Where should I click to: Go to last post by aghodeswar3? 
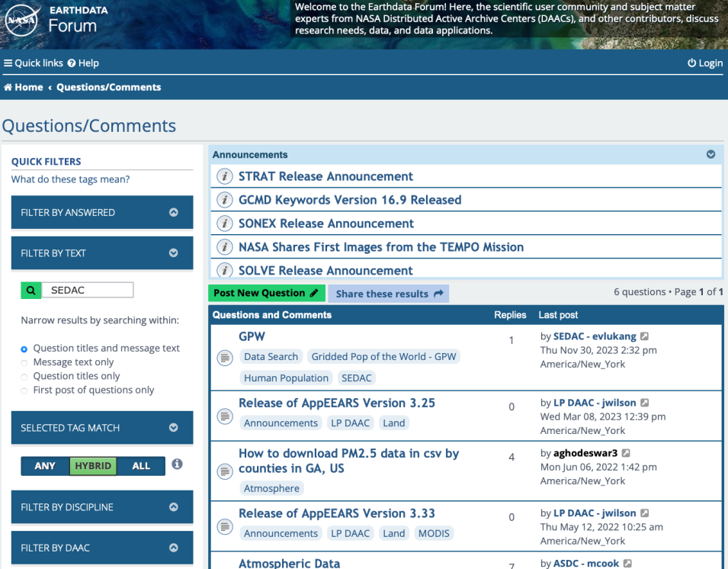coord(626,453)
